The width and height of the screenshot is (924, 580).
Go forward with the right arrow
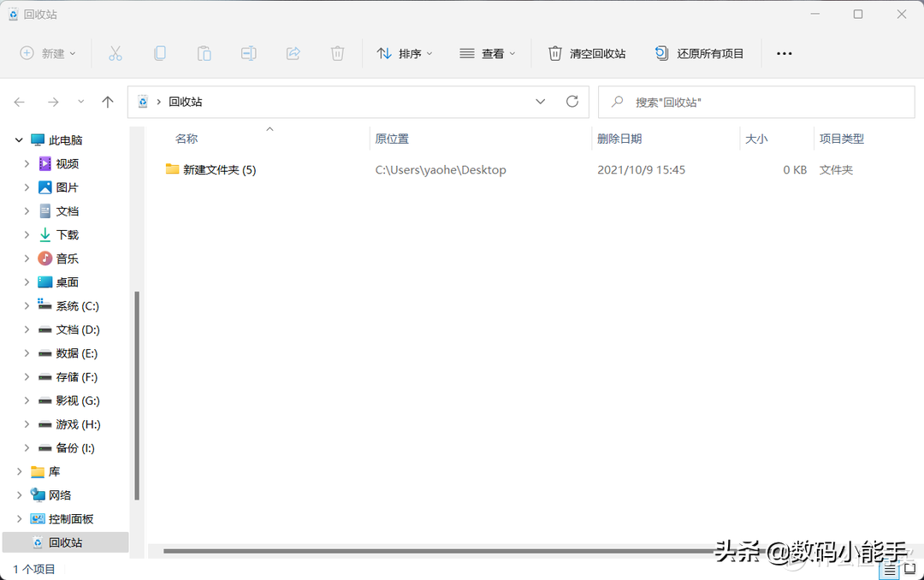53,102
